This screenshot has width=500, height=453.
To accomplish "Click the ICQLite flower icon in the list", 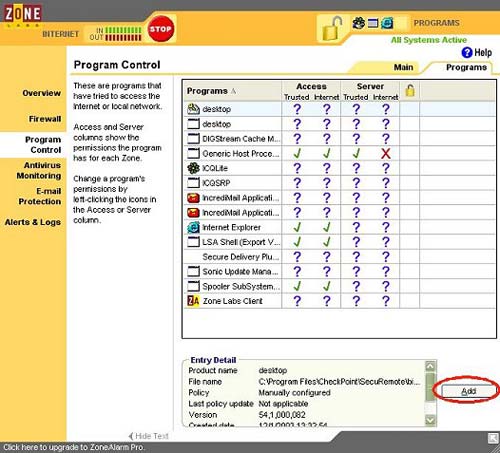I will (193, 168).
